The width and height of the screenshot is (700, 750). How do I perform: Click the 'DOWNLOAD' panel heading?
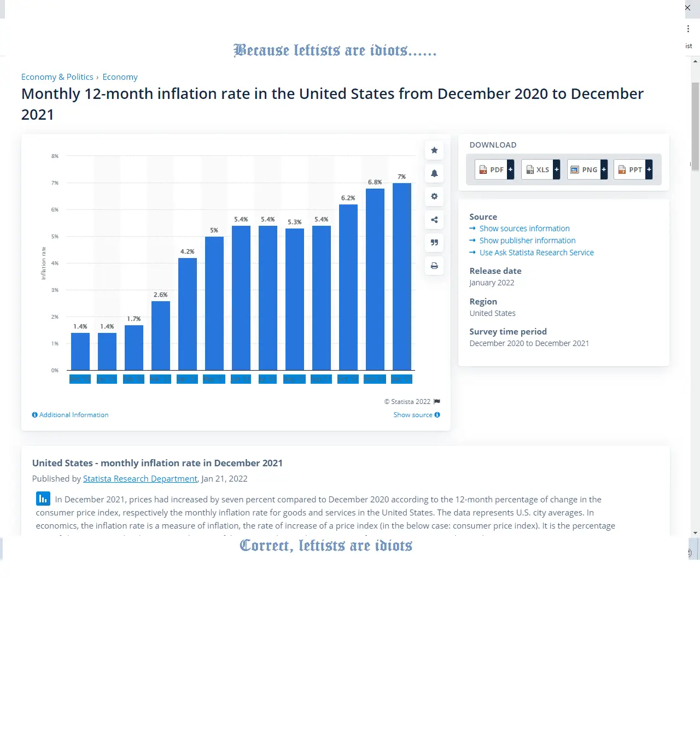click(x=493, y=145)
